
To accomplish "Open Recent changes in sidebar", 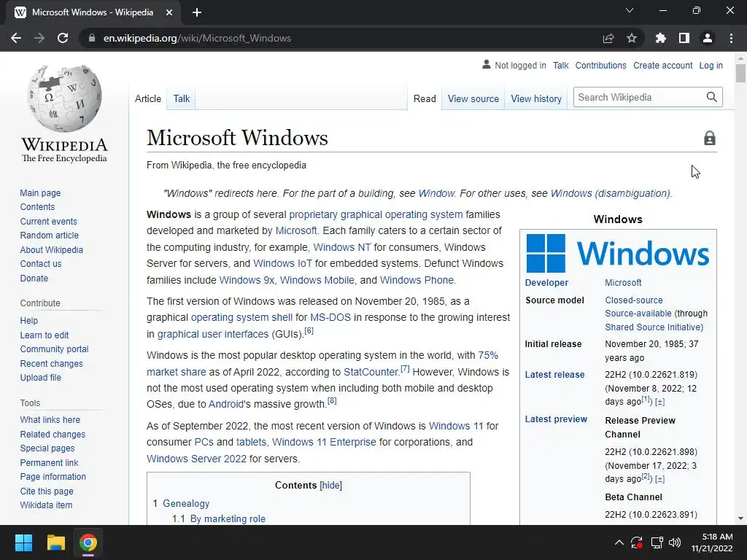I will (52, 363).
